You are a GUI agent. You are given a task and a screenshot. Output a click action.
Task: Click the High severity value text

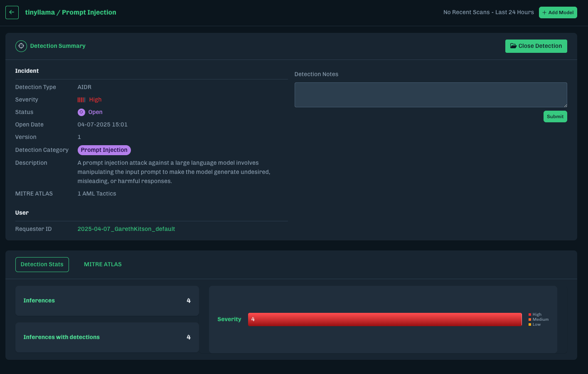(x=95, y=100)
